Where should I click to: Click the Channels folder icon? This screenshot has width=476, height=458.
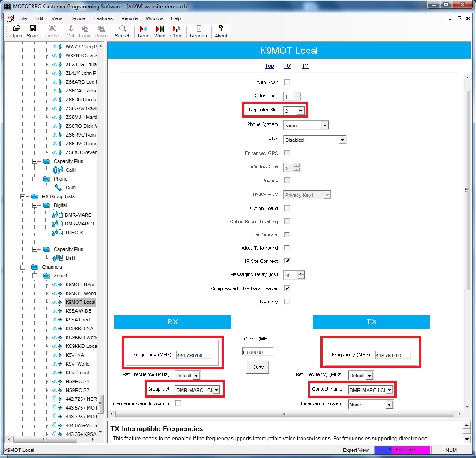[34, 267]
